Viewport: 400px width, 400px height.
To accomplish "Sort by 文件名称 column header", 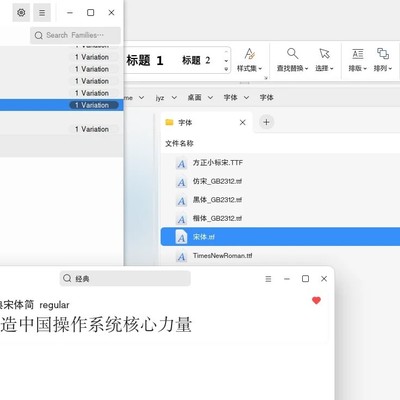I will coord(179,144).
